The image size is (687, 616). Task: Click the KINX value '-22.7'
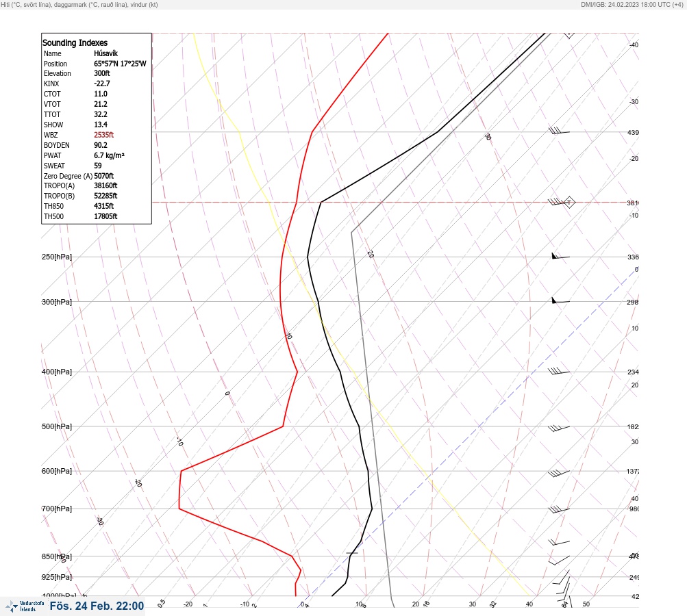pyautogui.click(x=101, y=84)
